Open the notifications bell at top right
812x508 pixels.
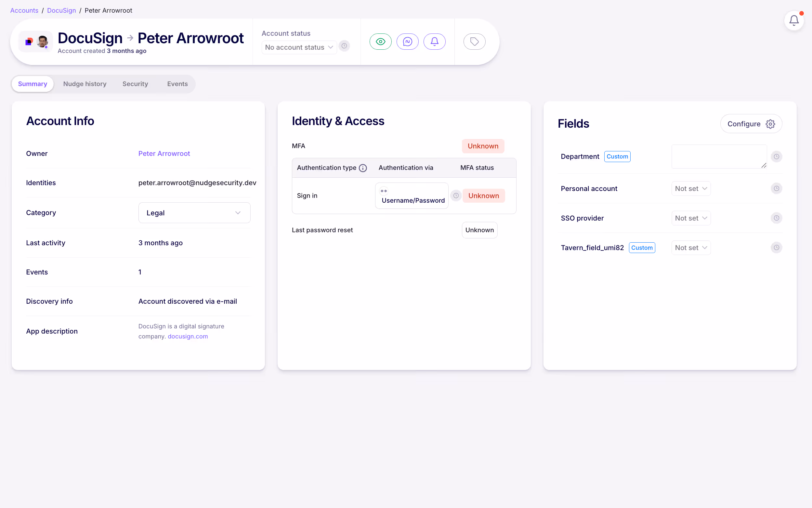(793, 20)
